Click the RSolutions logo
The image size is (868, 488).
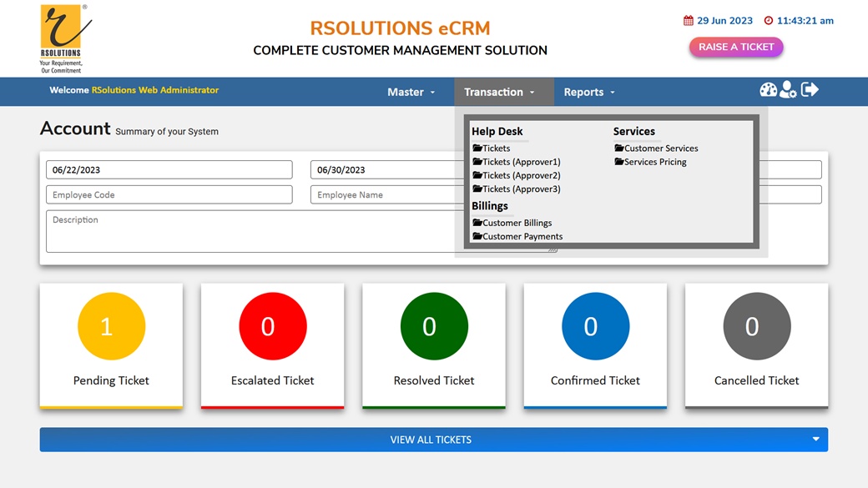63,38
